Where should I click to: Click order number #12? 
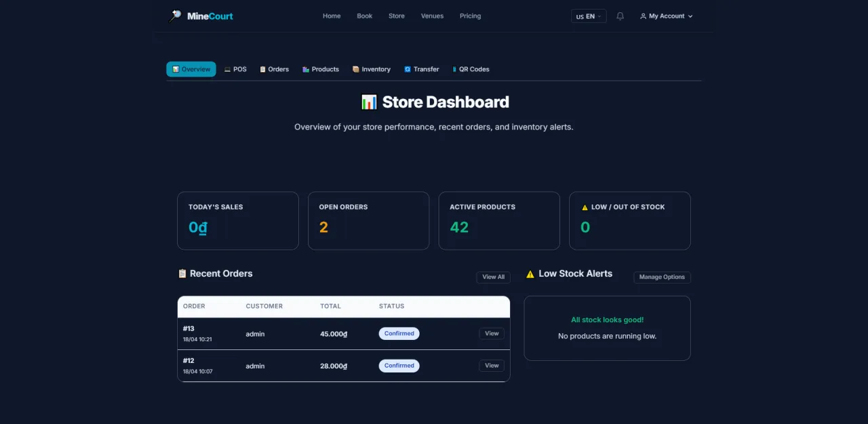click(x=189, y=360)
